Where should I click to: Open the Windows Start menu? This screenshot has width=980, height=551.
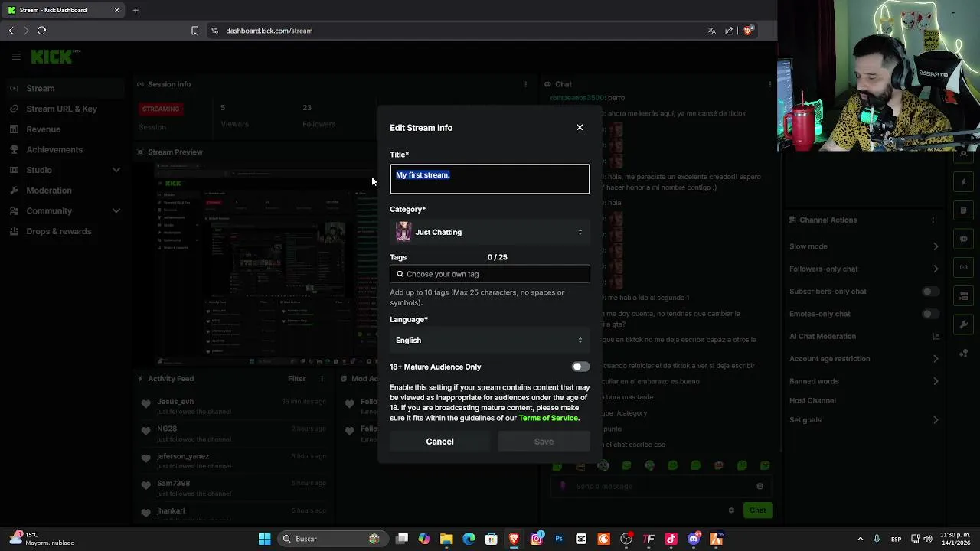click(x=264, y=539)
